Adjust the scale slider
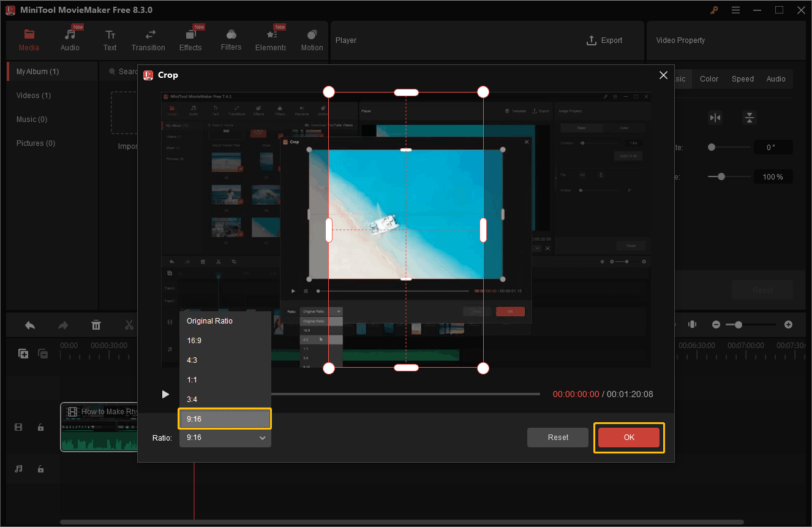The width and height of the screenshot is (812, 527). coord(729,176)
